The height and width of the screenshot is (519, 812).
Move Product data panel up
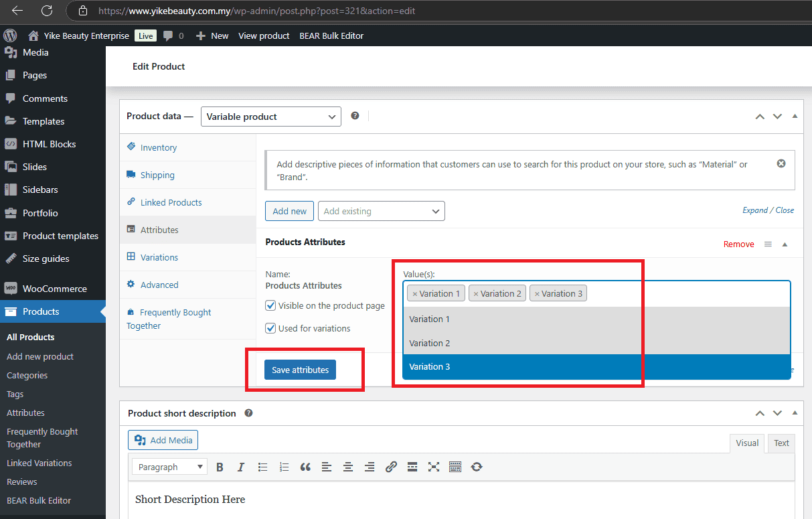[760, 117]
